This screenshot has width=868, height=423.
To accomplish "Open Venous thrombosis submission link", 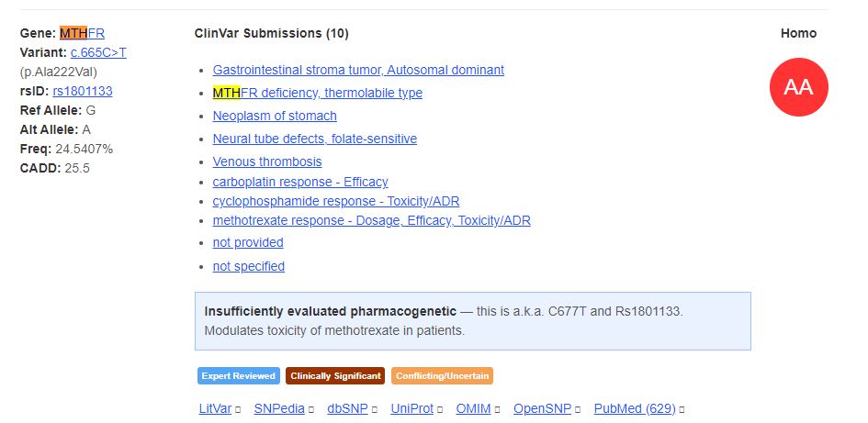I will point(267,161).
